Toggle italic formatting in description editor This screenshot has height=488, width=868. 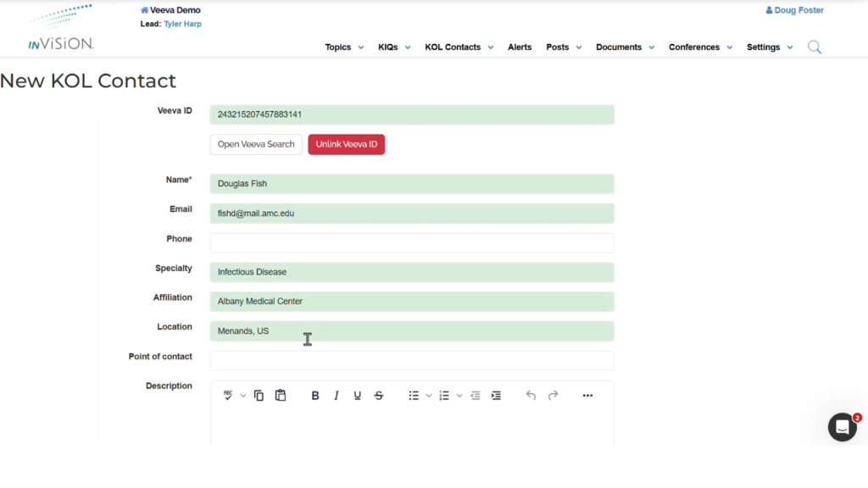tap(337, 396)
